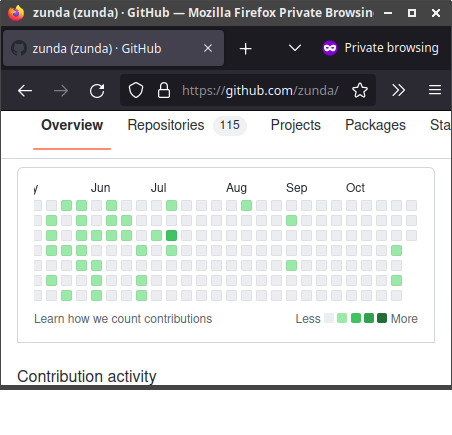This screenshot has width=452, height=435.
Task: Select the Packages tab
Action: click(x=375, y=125)
